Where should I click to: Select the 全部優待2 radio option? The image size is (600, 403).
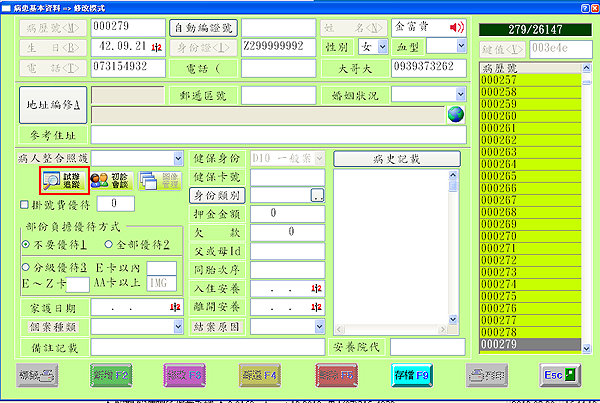[106, 244]
